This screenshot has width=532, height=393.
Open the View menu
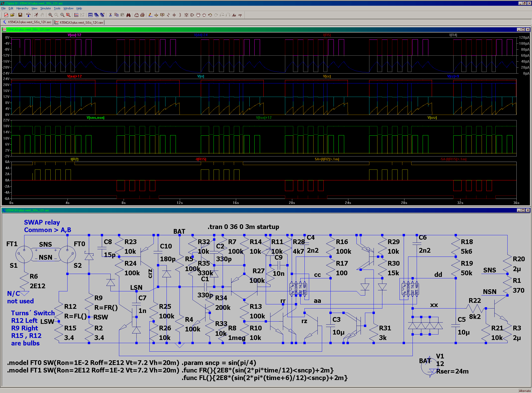34,8
